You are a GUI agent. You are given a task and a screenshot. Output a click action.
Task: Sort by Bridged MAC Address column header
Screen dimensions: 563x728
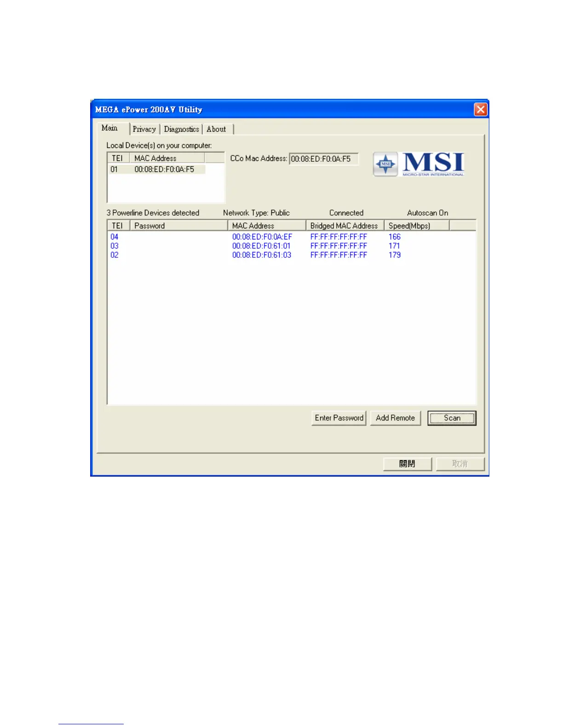coord(345,226)
